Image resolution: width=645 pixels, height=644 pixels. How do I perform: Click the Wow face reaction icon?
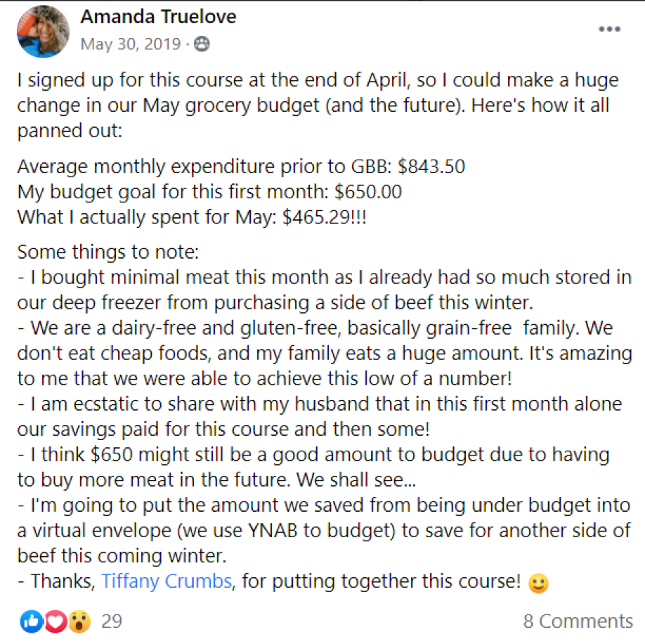pos(80,620)
